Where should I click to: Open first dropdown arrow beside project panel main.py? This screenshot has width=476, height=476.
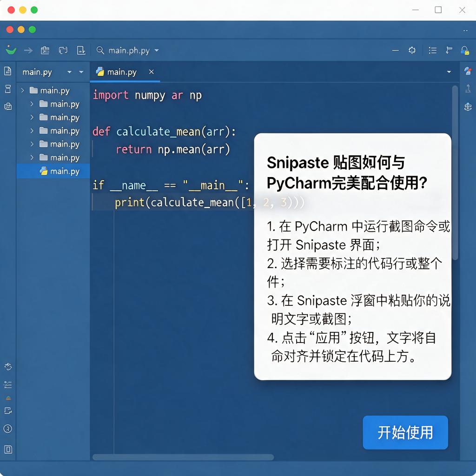[x=70, y=72]
